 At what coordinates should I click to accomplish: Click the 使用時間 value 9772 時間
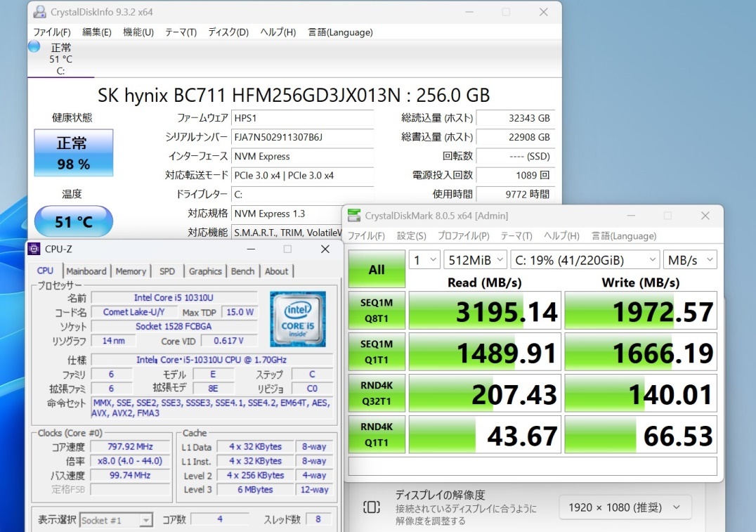click(x=516, y=194)
